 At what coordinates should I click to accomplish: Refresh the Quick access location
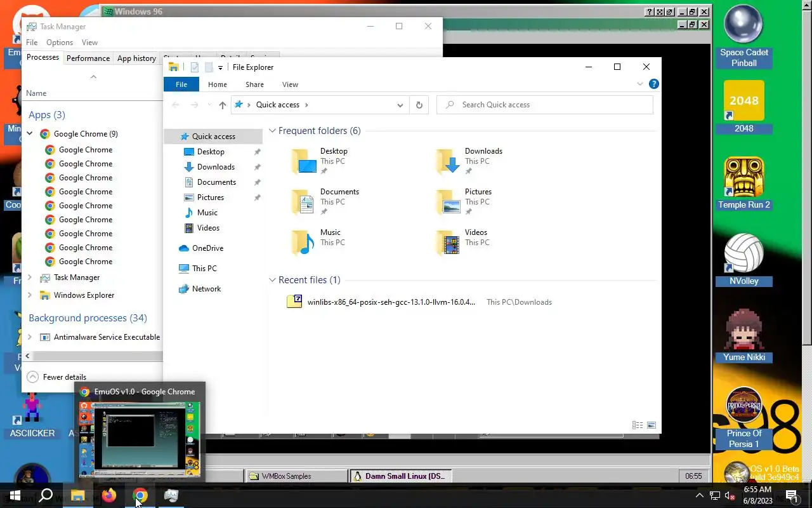(x=419, y=105)
